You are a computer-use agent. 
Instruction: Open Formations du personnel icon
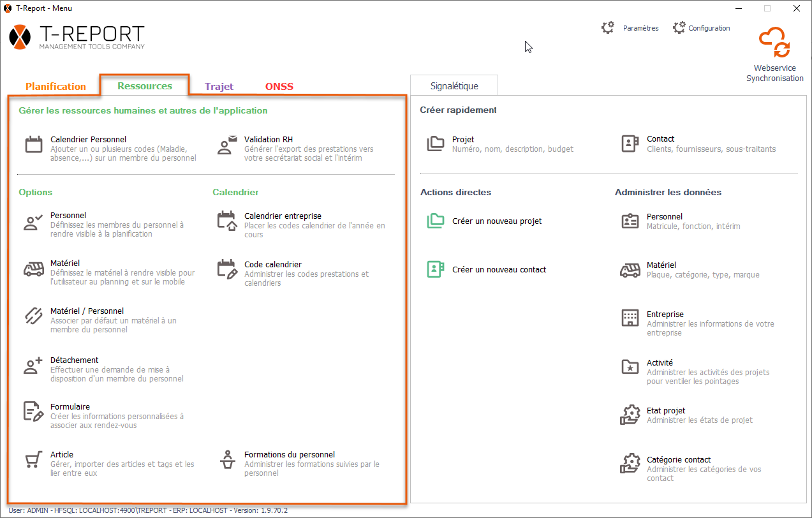227,460
